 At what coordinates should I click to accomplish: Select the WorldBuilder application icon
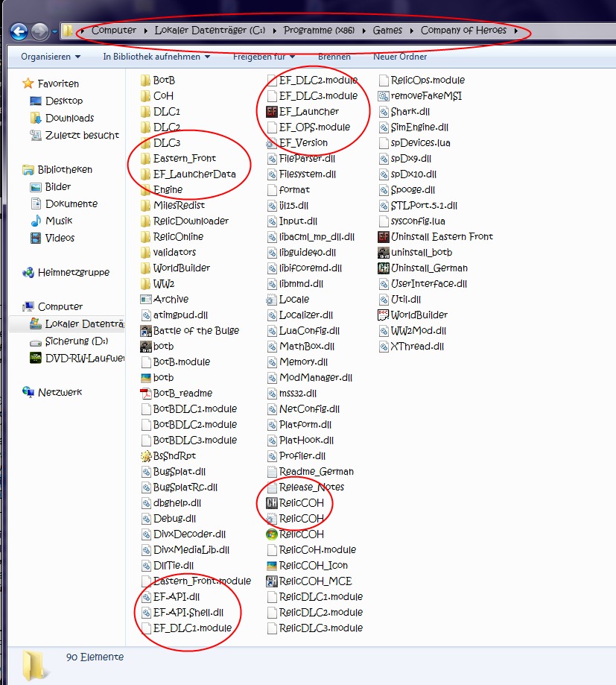[x=384, y=315]
